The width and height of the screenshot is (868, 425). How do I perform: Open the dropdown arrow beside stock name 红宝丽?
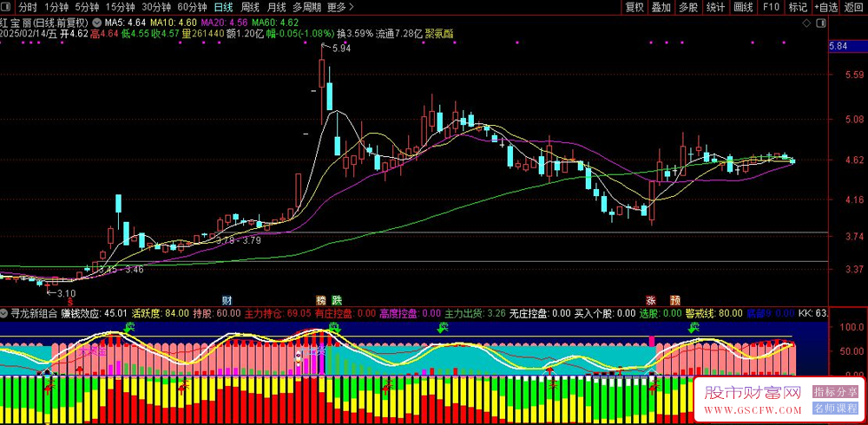tap(95, 22)
